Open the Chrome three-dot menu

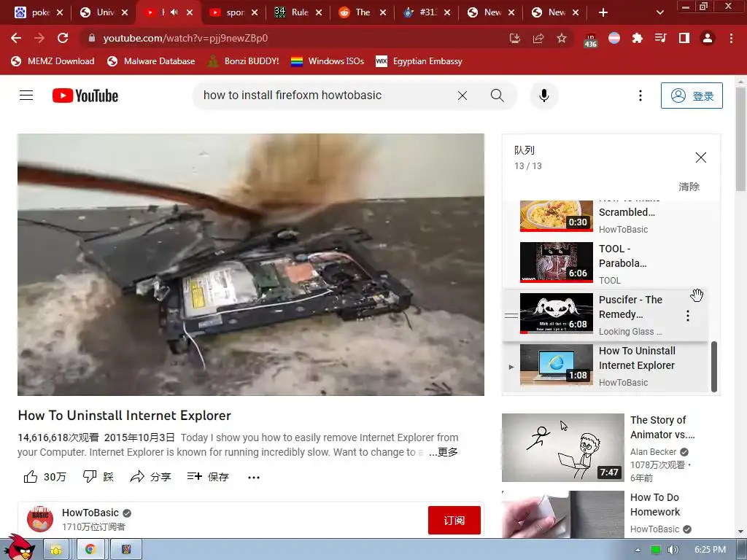pyautogui.click(x=731, y=38)
